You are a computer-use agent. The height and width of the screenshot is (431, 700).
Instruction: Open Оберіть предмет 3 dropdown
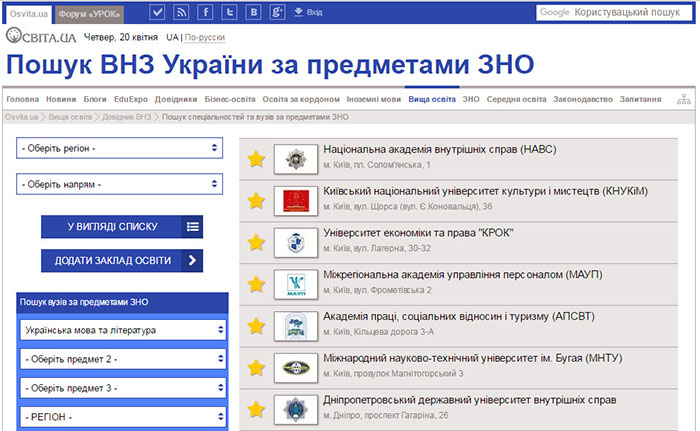(x=123, y=388)
